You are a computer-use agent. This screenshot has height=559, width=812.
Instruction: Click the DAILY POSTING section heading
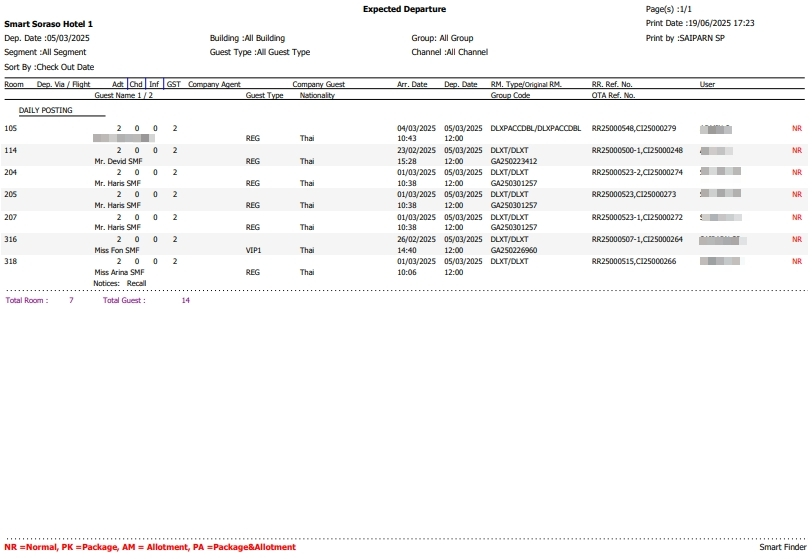coord(46,110)
